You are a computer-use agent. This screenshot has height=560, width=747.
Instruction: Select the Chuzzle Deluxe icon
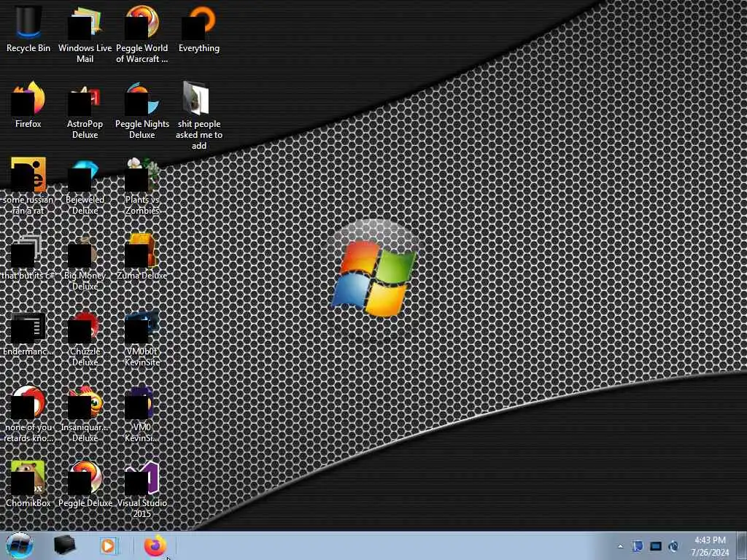tap(85, 338)
